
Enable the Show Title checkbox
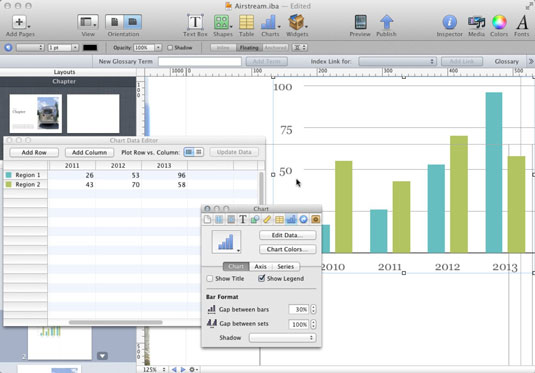point(210,278)
